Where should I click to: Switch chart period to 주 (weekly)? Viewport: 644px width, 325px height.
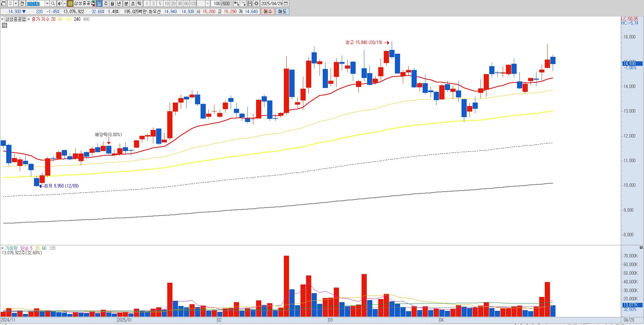[106, 3]
